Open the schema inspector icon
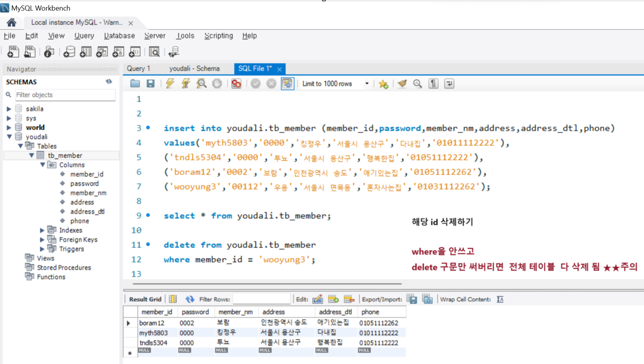This screenshot has width=644, height=364. pyautogui.click(x=49, y=51)
